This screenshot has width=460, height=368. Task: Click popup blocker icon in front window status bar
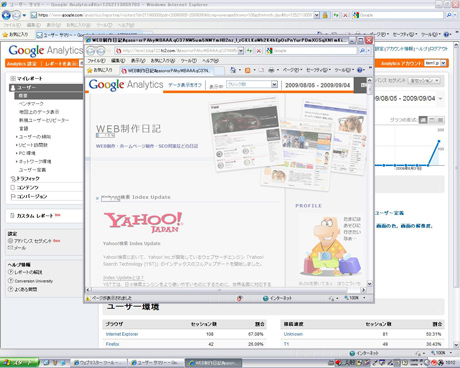tap(239, 298)
